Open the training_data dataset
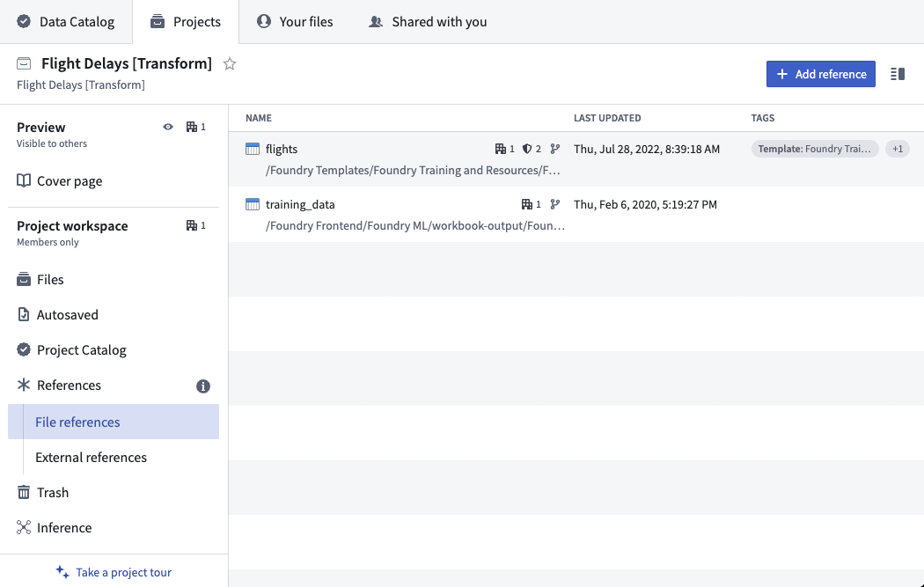This screenshot has height=587, width=924. click(x=300, y=204)
